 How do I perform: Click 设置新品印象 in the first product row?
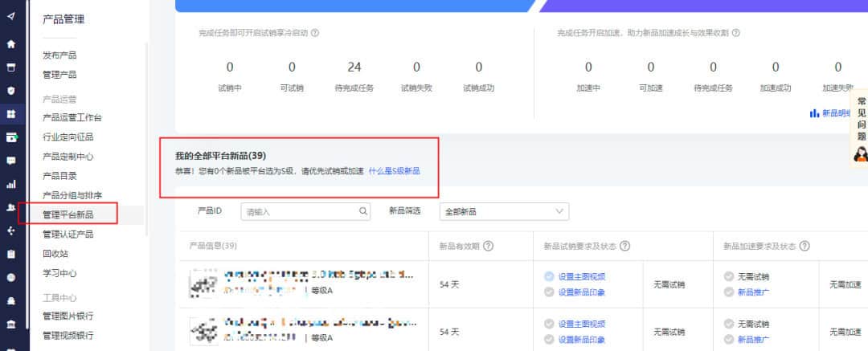(582, 292)
